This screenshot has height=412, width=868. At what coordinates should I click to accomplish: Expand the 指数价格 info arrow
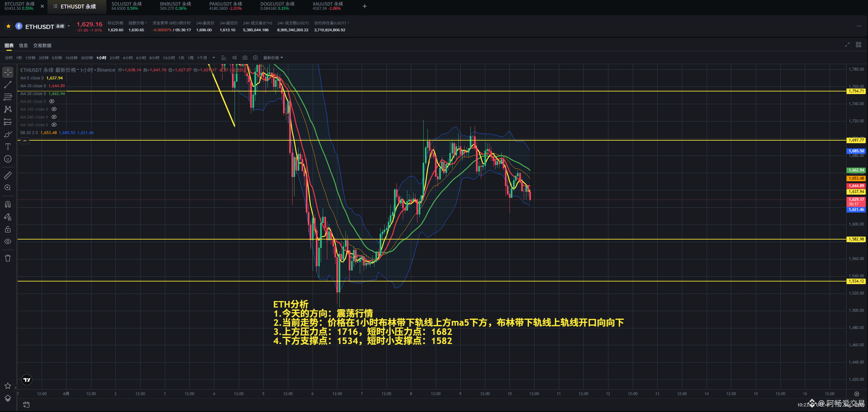(146, 23)
